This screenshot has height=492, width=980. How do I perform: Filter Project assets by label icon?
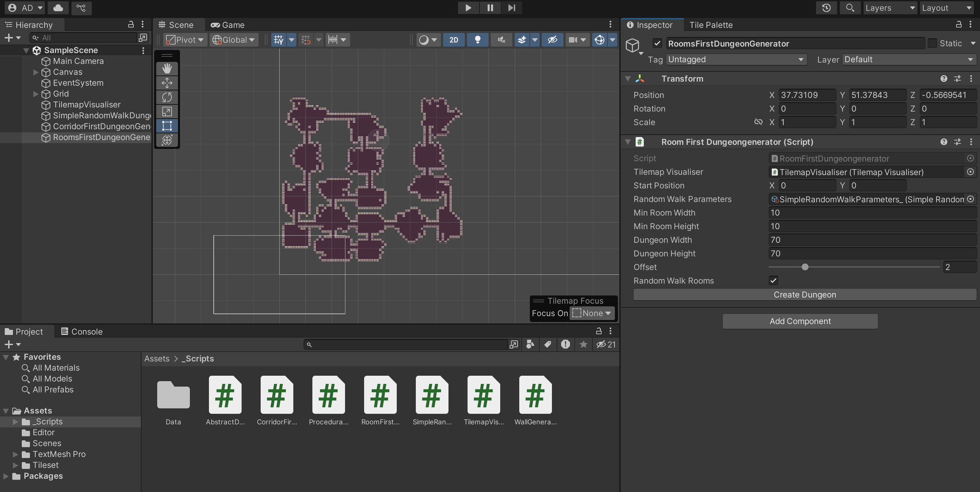548,345
